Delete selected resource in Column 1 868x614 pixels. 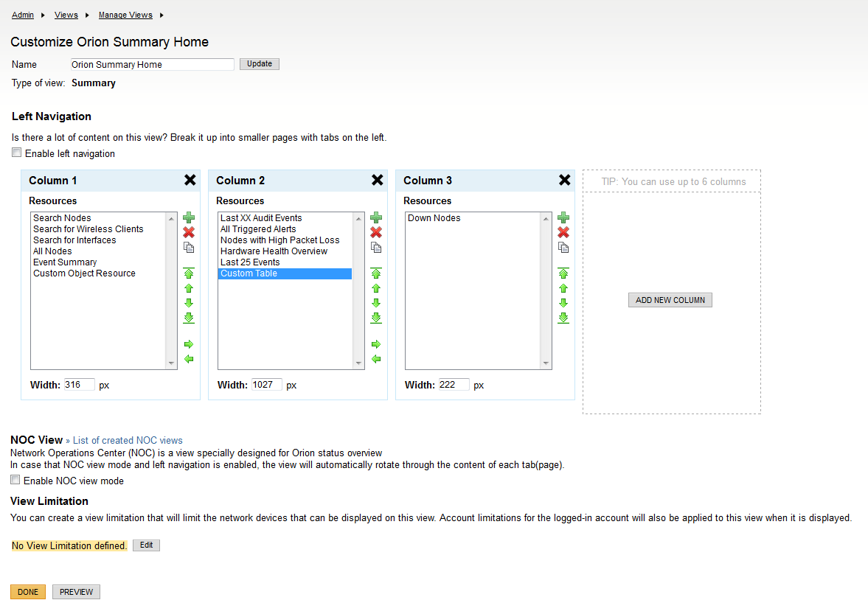point(189,232)
